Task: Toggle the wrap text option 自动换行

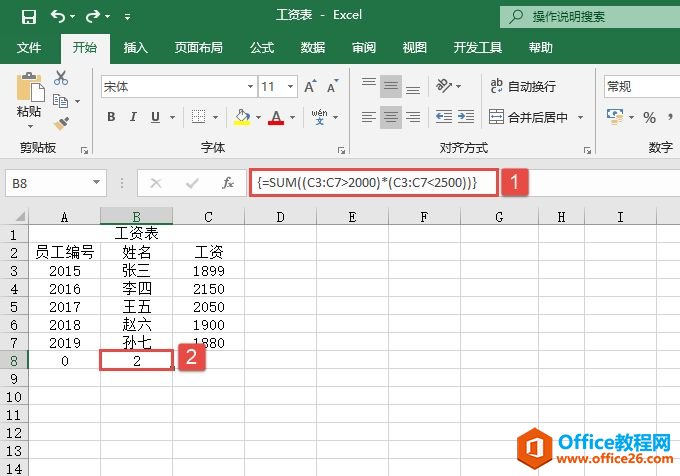Action: pyautogui.click(x=521, y=87)
